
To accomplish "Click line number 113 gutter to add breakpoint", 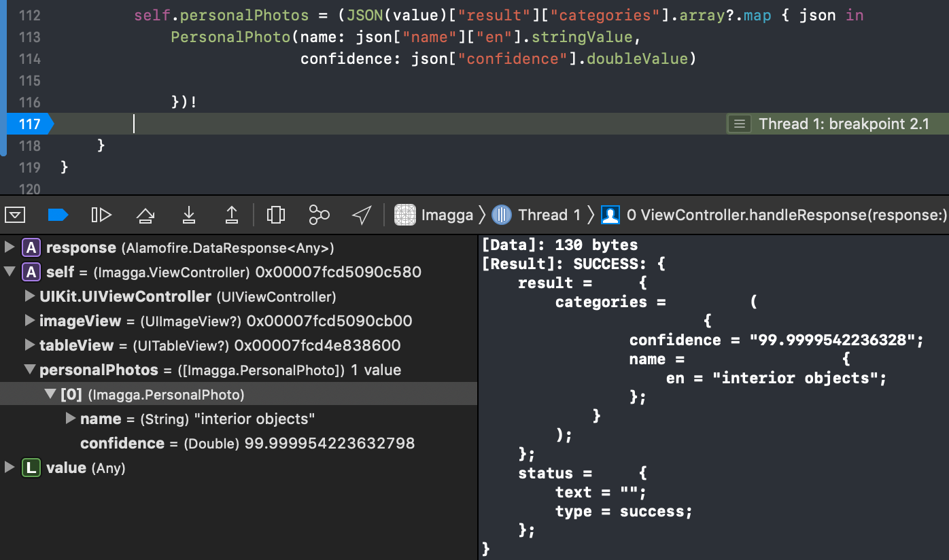I will pos(29,37).
